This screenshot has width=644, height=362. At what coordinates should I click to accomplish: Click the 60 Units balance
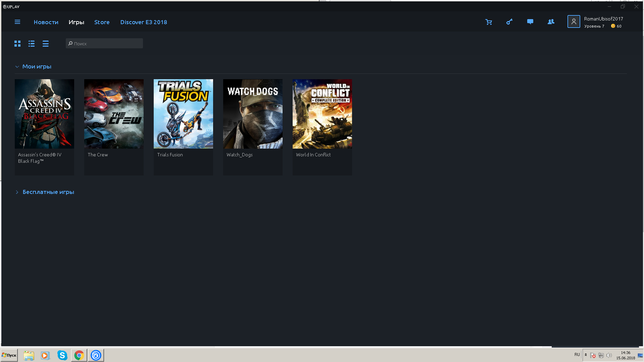tap(619, 26)
